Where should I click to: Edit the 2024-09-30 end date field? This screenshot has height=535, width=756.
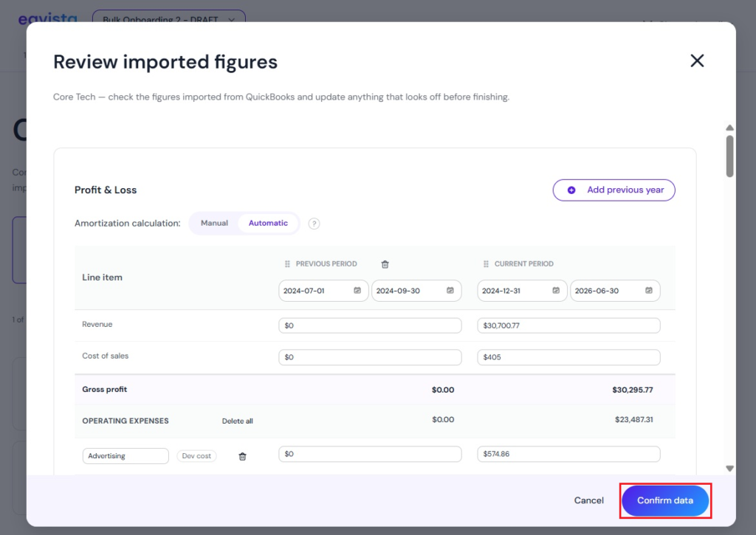[x=416, y=291]
